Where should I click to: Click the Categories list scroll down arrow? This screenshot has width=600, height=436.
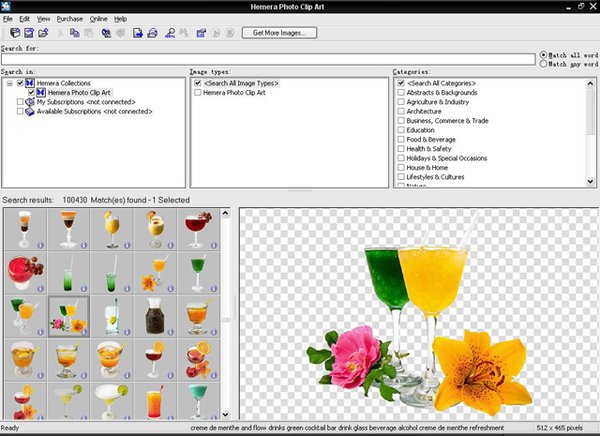click(x=590, y=181)
